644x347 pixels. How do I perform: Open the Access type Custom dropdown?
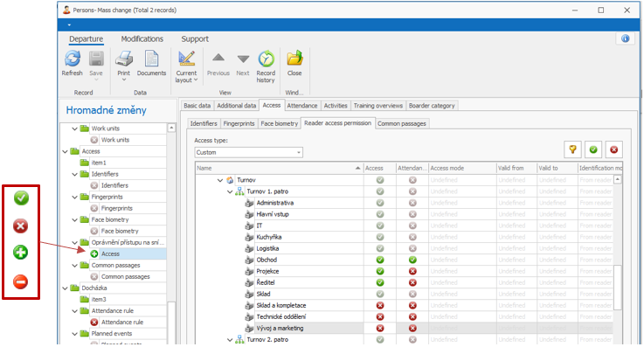248,152
